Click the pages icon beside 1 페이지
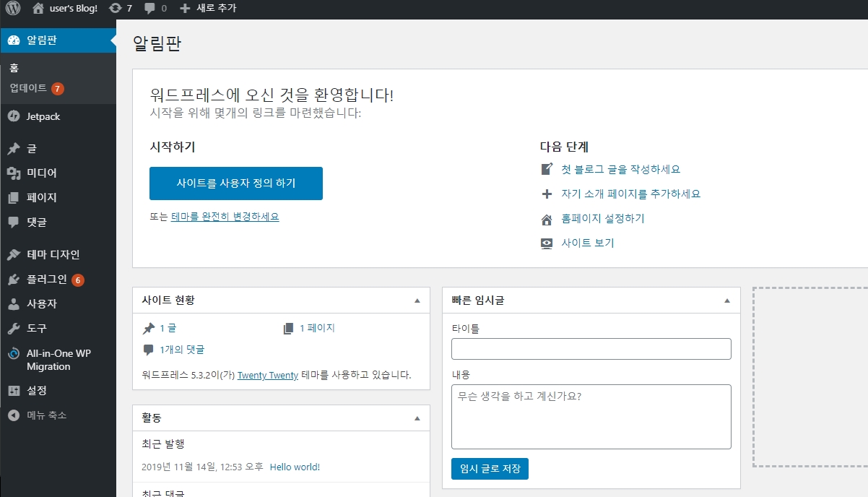The height and width of the screenshot is (497, 868). [289, 328]
